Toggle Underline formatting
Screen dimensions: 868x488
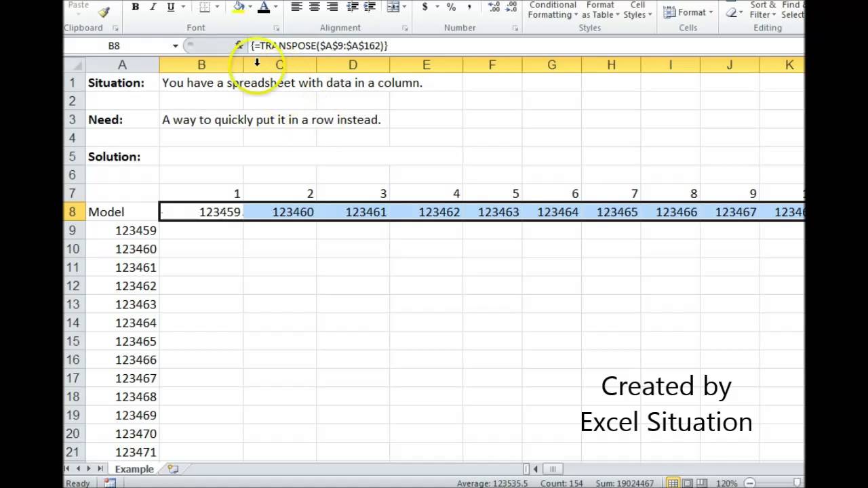pos(170,7)
